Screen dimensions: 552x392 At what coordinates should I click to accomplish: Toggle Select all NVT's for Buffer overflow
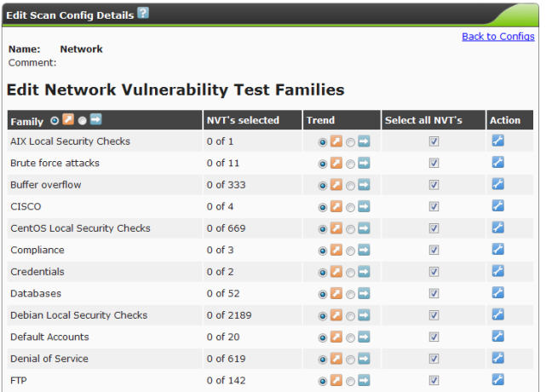(434, 185)
